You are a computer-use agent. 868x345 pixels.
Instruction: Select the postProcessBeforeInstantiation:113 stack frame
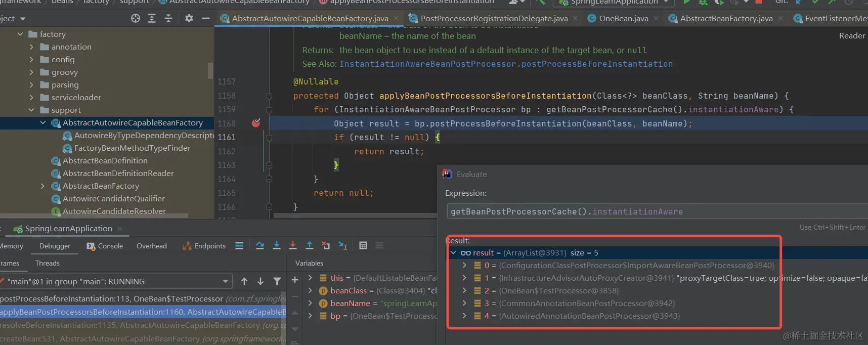143,298
